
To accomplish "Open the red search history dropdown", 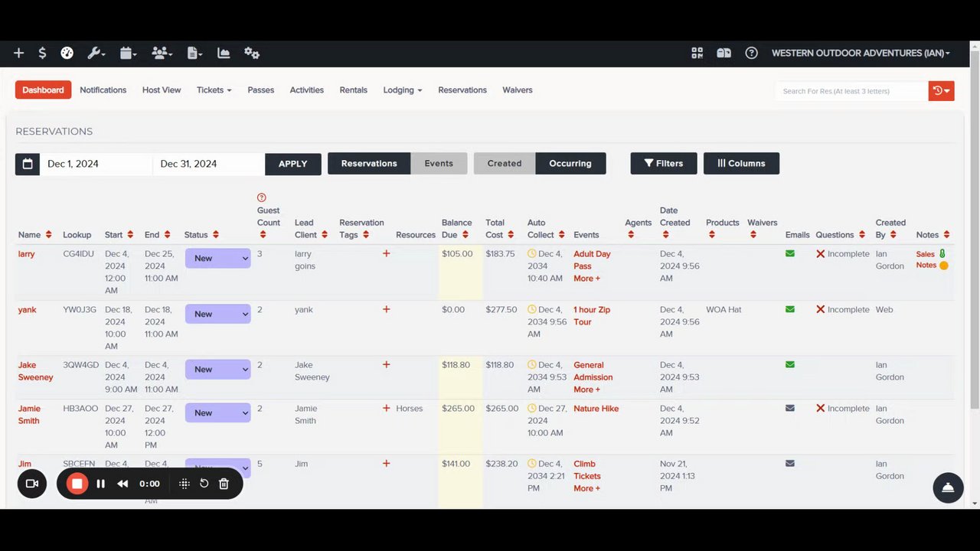I will [x=942, y=91].
